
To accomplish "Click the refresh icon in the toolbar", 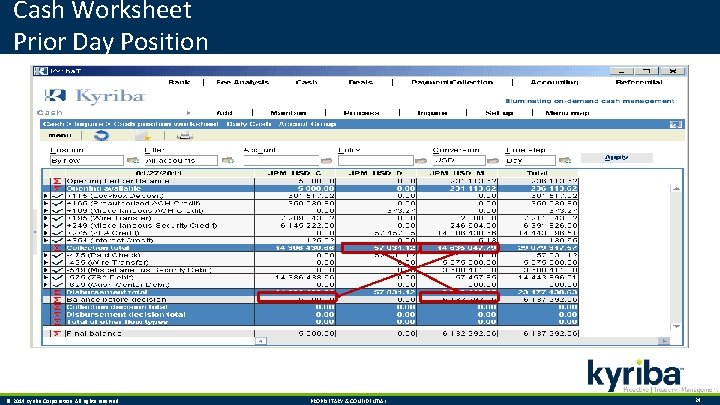I will [x=101, y=135].
